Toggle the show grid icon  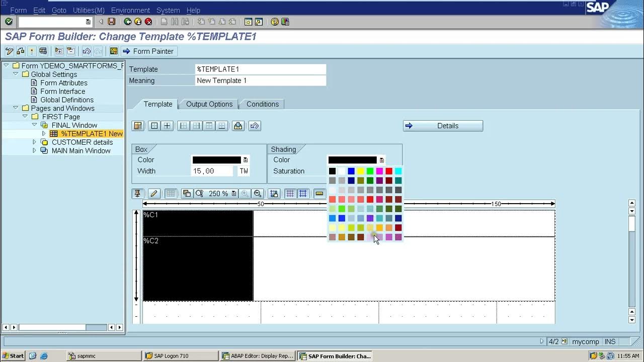(x=290, y=194)
